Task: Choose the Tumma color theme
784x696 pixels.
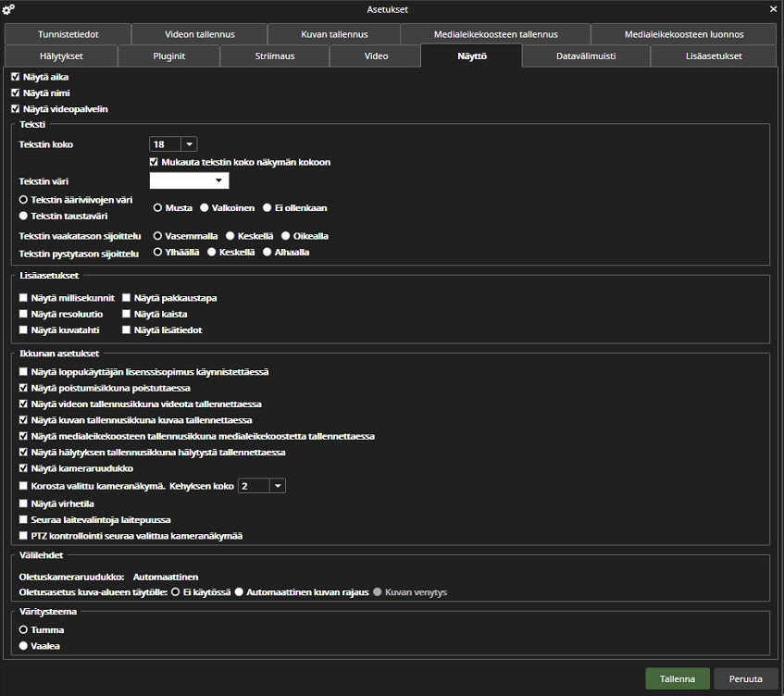Action: [23, 630]
